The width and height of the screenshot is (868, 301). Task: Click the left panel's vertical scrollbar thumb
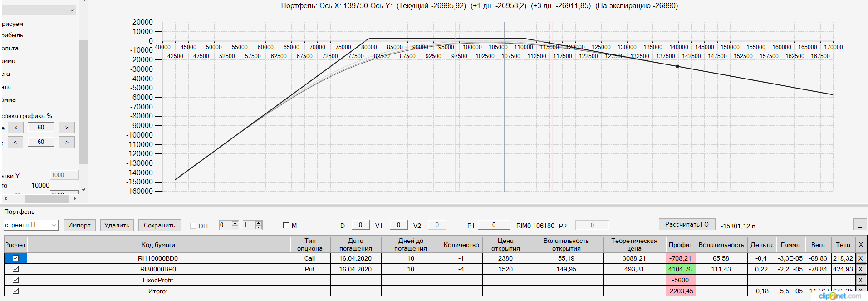pos(83,102)
